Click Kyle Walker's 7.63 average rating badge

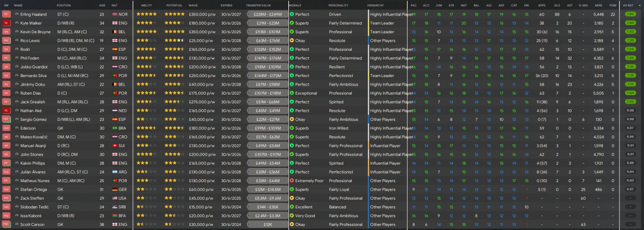[629, 23]
